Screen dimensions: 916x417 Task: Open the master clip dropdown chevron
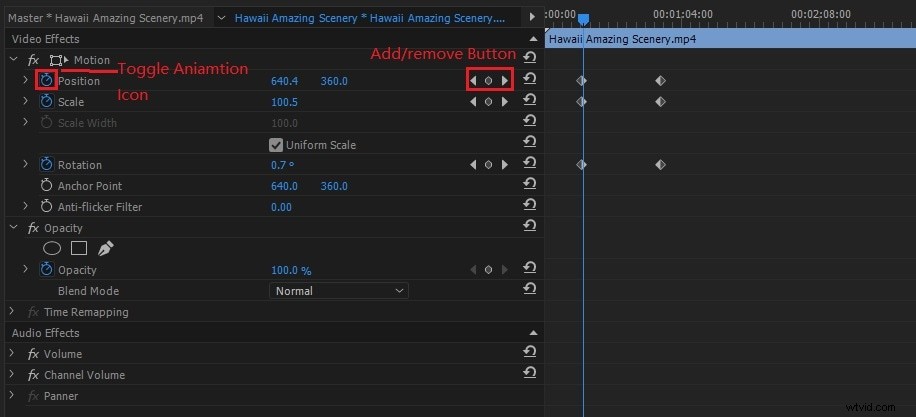[221, 18]
